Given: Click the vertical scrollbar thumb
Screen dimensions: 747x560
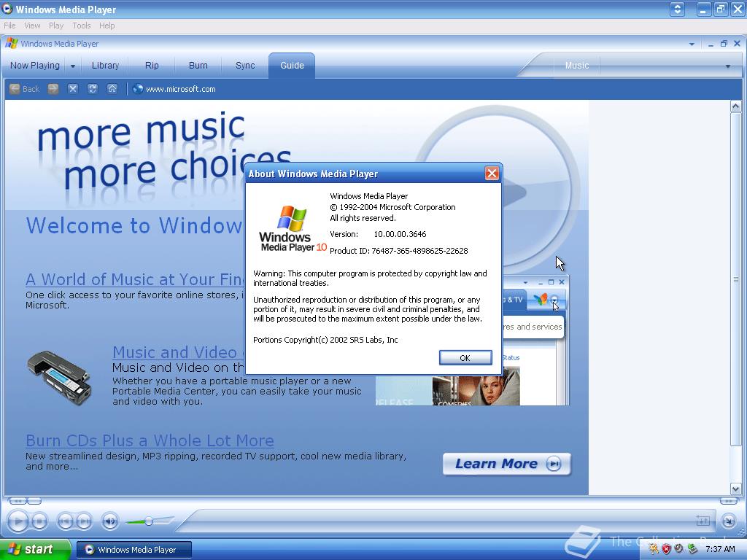Looking at the screenshot, I should click(x=735, y=279).
